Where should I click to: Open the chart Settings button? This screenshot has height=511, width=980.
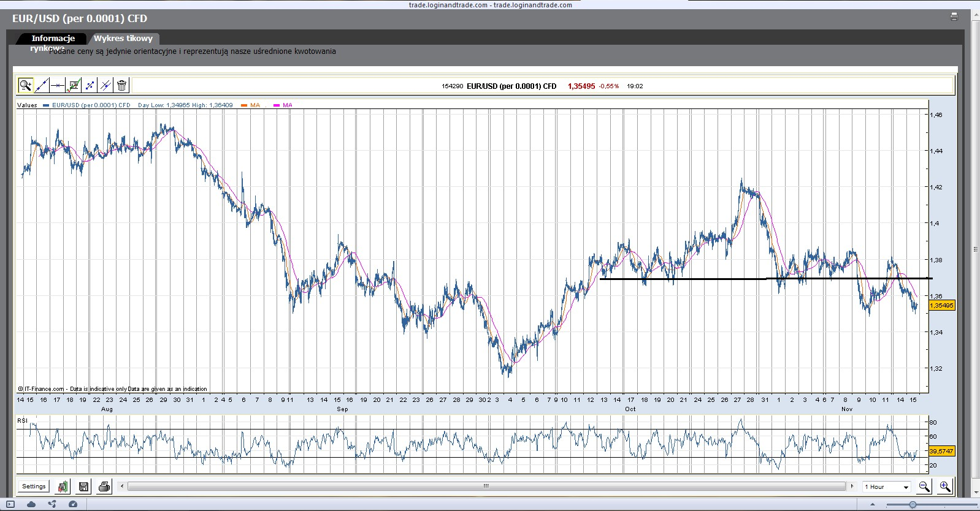(x=34, y=486)
